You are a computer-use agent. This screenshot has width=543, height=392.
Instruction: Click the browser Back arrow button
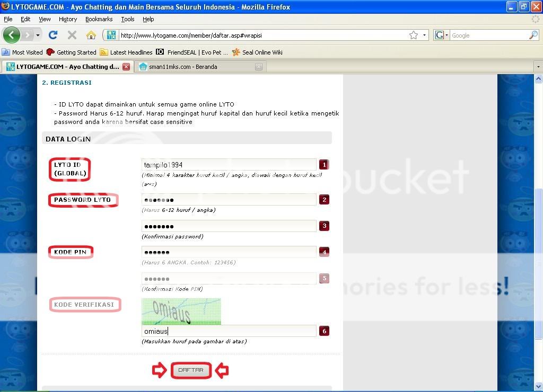[12, 35]
